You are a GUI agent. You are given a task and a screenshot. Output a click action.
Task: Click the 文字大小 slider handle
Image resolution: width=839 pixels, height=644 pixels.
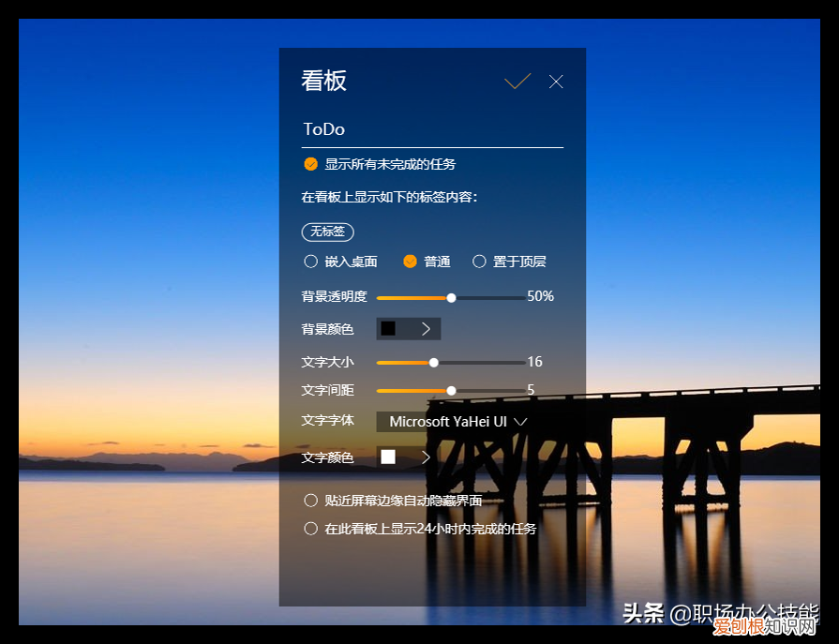pos(433,361)
